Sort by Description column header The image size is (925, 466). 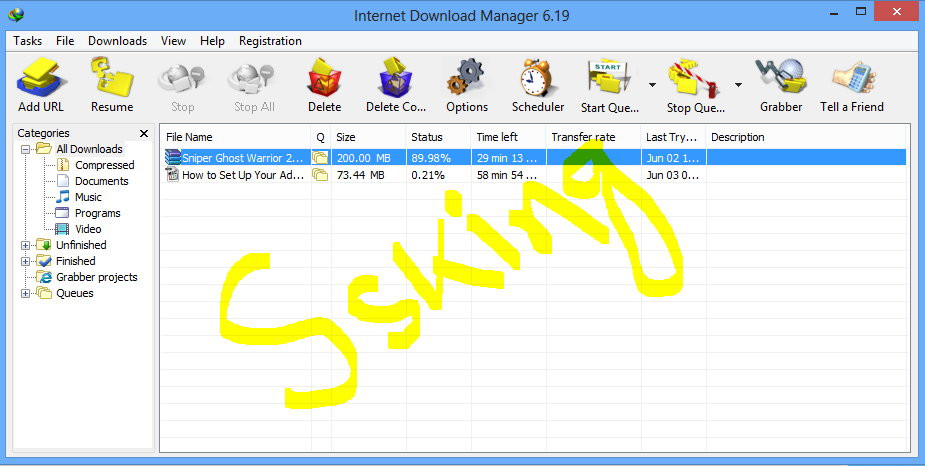point(806,137)
